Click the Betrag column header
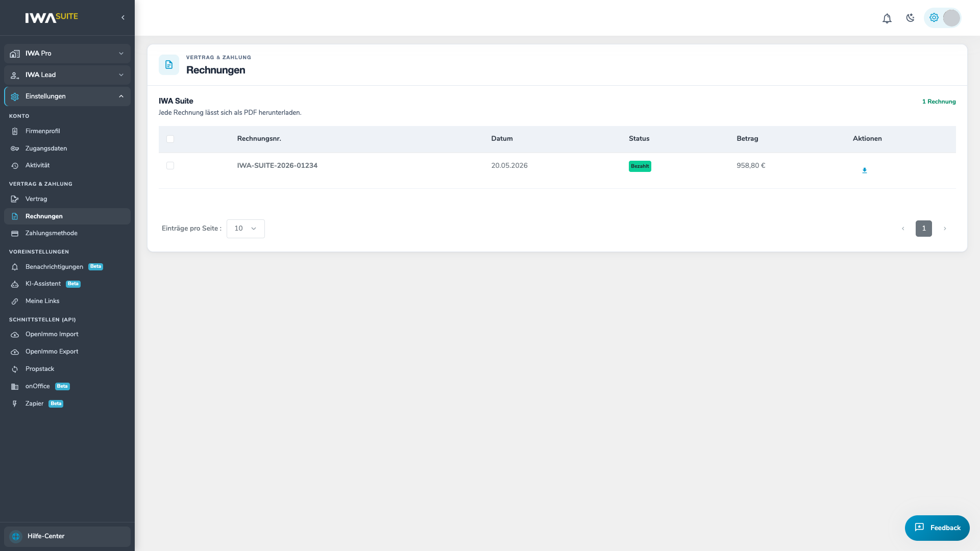This screenshot has height=551, width=980. (747, 139)
